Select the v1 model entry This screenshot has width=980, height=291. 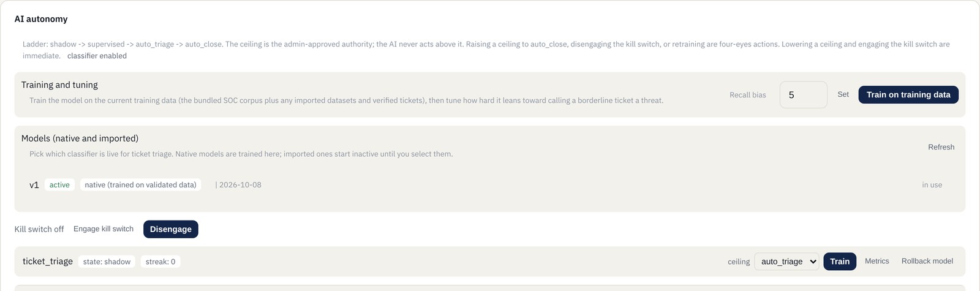pyautogui.click(x=34, y=185)
